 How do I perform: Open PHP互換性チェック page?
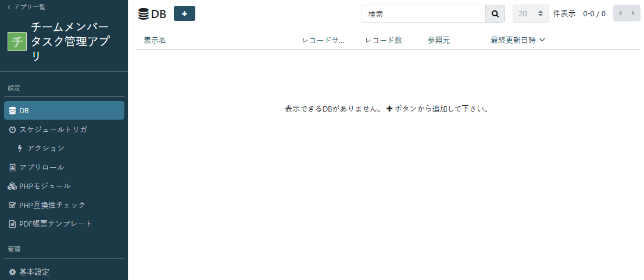52,205
